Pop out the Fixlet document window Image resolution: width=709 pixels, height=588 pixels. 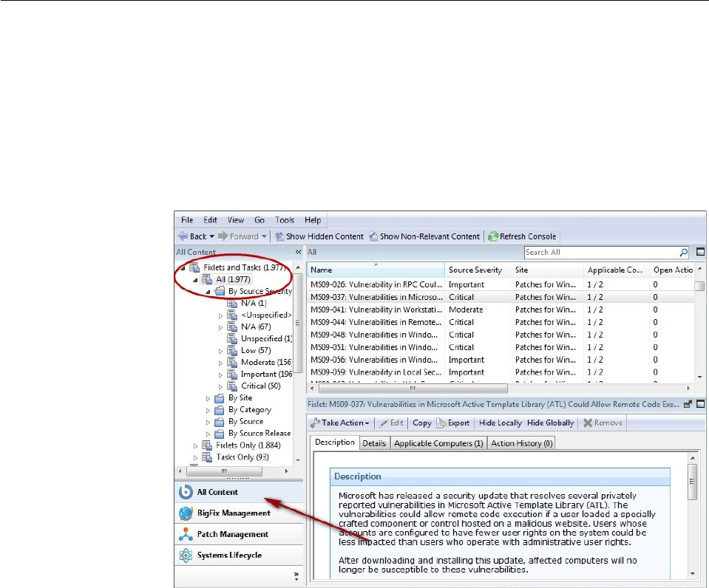click(688, 405)
